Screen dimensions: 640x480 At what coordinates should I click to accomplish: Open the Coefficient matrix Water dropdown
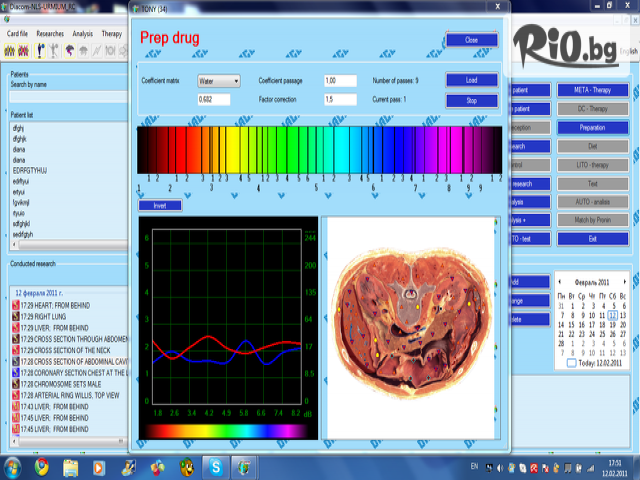click(x=218, y=80)
